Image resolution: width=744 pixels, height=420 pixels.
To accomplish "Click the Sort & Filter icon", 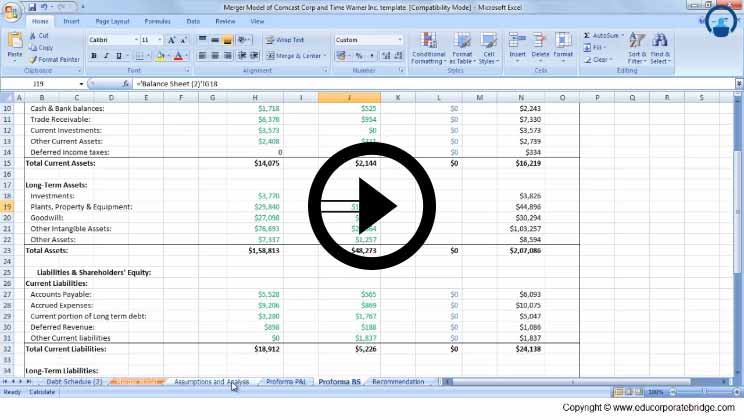I will point(637,47).
